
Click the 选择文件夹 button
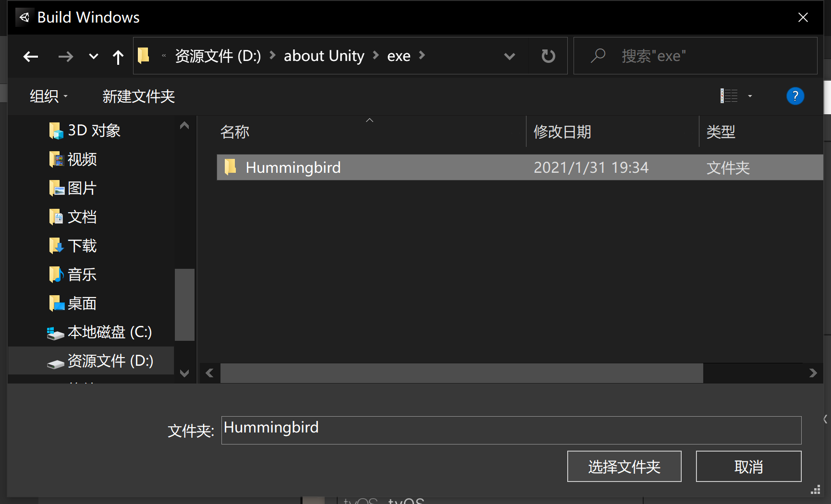click(624, 466)
